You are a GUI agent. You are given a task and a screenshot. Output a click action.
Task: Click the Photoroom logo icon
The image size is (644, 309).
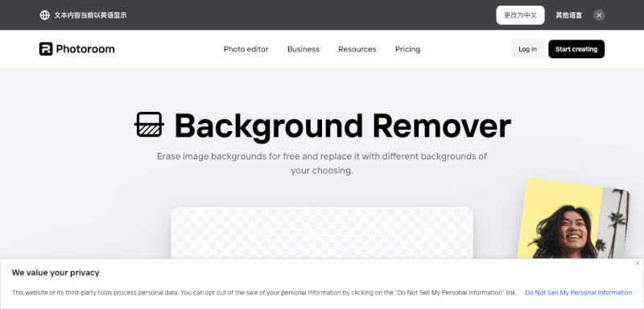point(46,49)
